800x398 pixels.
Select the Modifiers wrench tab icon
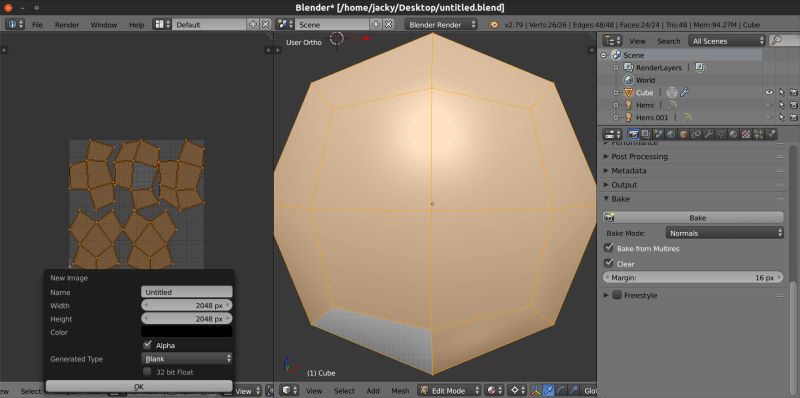(708, 134)
